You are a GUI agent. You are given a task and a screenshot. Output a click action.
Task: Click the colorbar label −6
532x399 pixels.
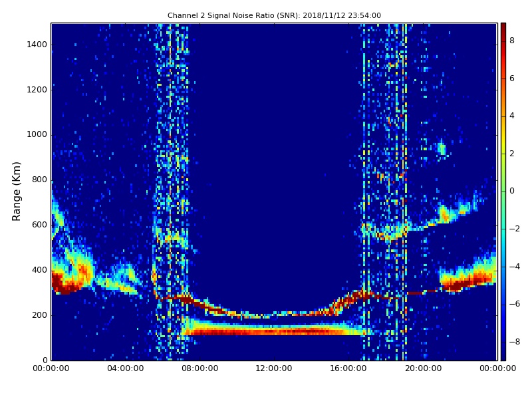[514, 304]
